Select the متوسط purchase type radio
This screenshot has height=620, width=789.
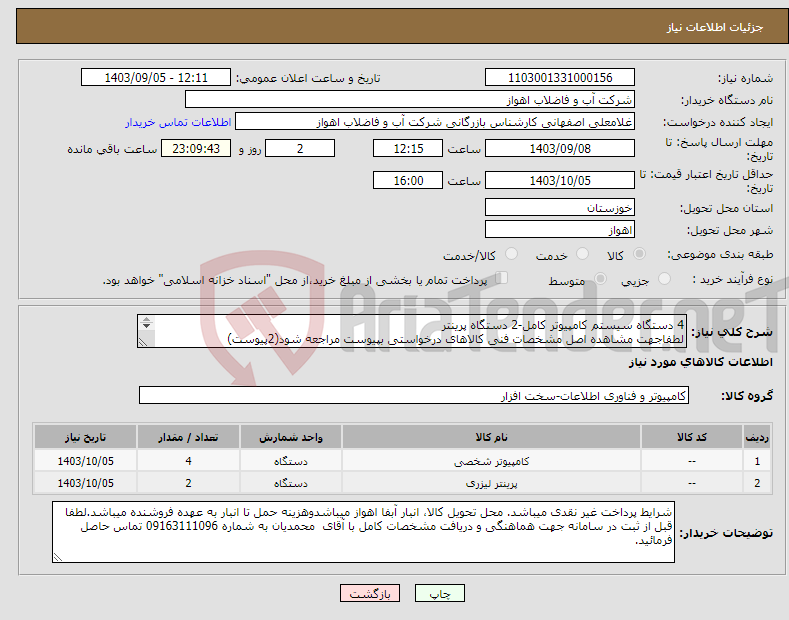600,278
